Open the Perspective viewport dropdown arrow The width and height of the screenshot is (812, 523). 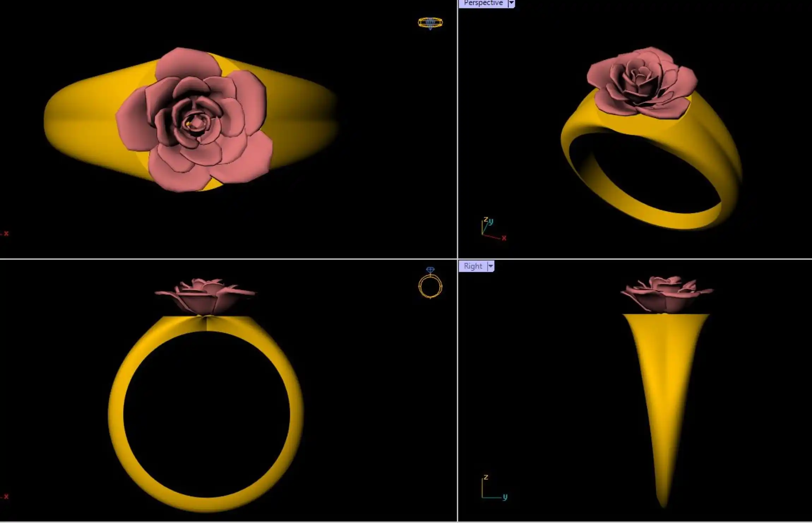click(x=511, y=3)
